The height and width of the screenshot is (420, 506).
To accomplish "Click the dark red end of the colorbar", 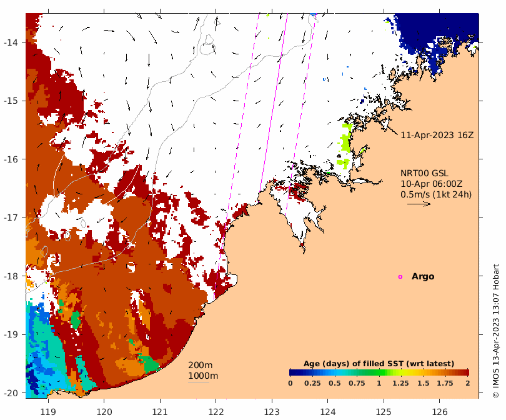I will coord(466,372).
